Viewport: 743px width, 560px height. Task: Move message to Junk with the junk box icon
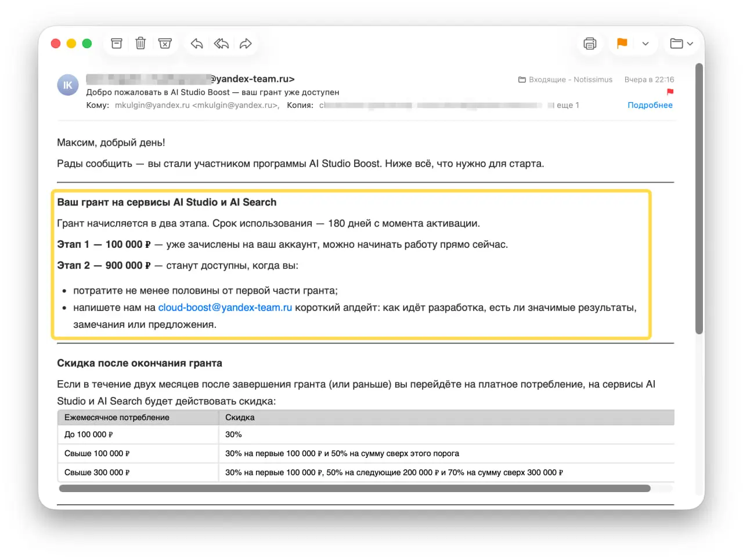point(165,44)
